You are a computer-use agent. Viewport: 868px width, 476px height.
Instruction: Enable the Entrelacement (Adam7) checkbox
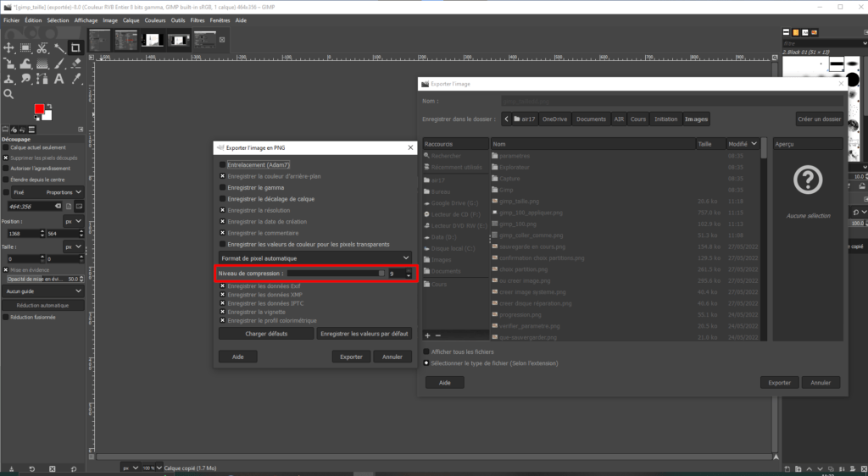click(223, 164)
